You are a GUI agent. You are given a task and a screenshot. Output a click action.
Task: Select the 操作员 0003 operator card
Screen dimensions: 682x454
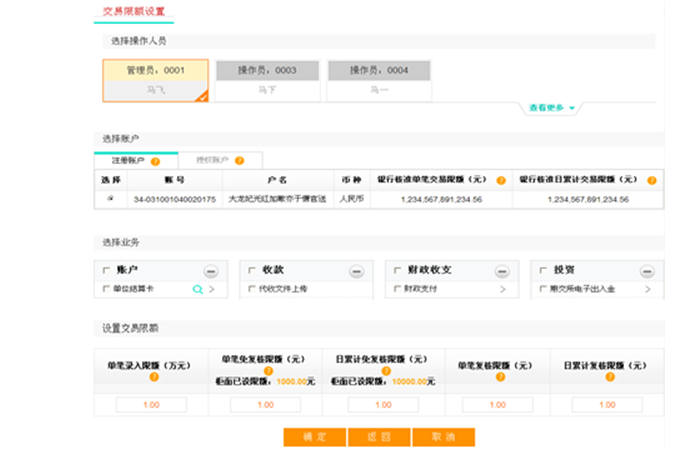(x=267, y=81)
